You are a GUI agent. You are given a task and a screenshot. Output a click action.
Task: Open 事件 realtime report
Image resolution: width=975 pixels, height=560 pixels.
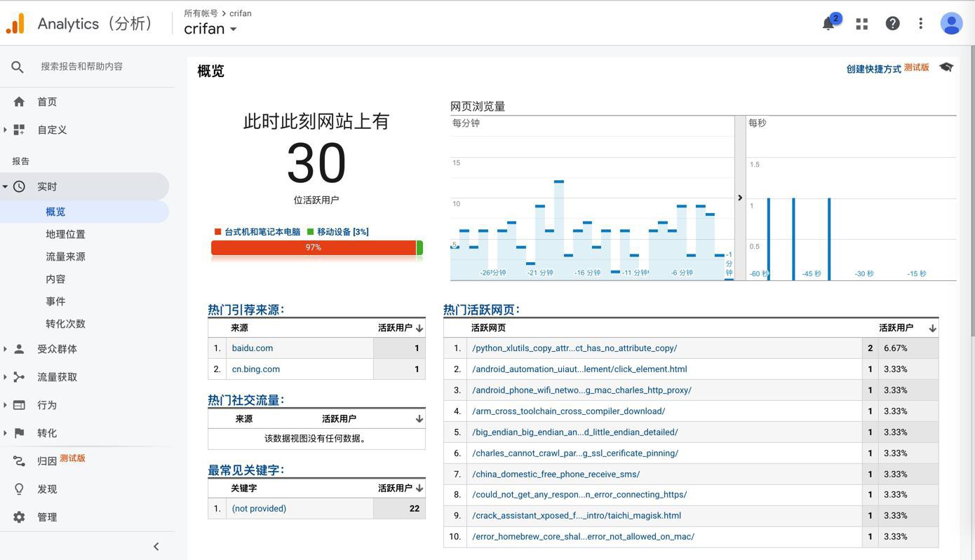tap(55, 301)
